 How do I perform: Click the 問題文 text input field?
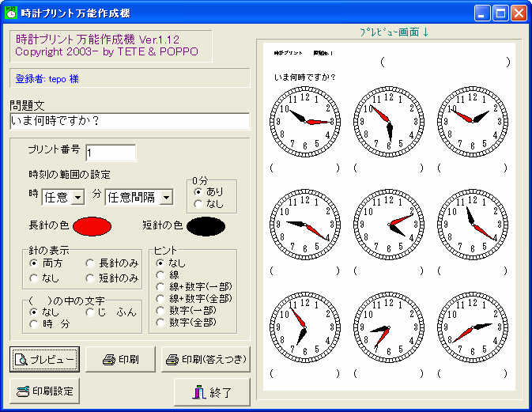coord(130,121)
